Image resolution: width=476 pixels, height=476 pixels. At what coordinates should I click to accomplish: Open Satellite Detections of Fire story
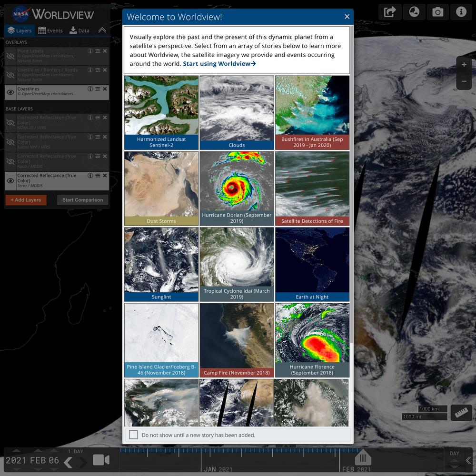(312, 188)
